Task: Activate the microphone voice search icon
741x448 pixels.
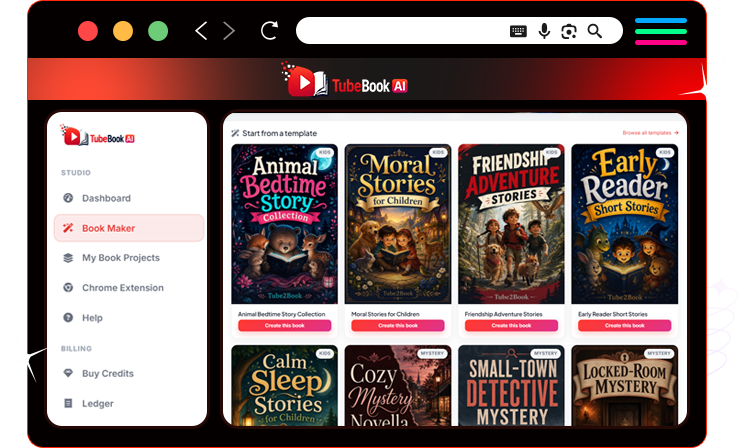Action: 544,31
